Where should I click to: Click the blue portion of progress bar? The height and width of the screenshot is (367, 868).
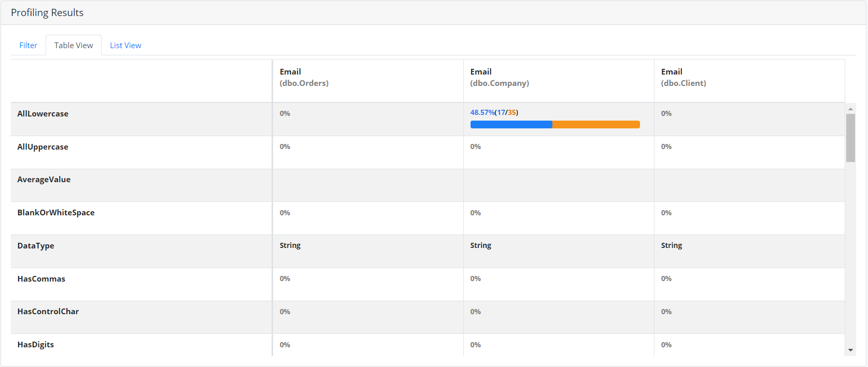tap(511, 124)
